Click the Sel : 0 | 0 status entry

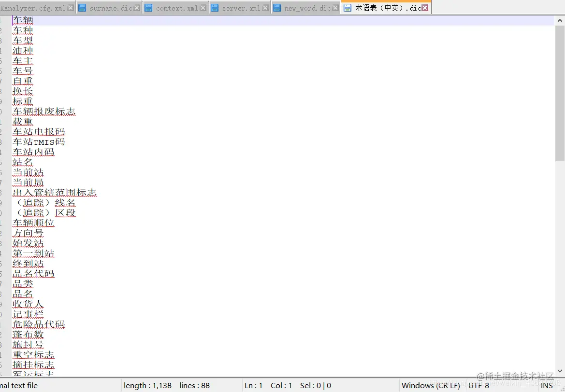[x=315, y=386]
